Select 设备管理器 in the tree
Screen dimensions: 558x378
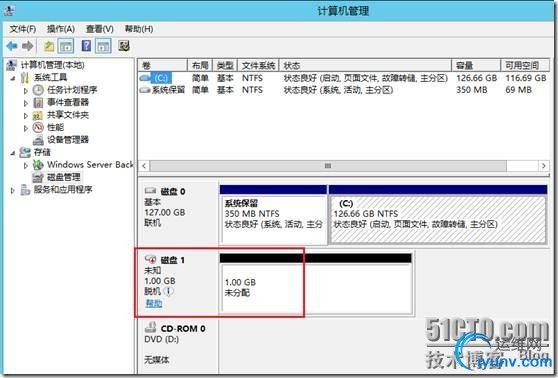point(68,140)
